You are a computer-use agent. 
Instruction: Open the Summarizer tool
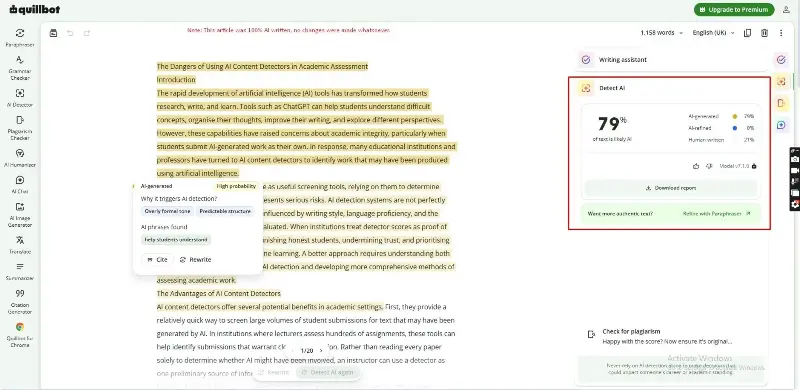coord(20,272)
